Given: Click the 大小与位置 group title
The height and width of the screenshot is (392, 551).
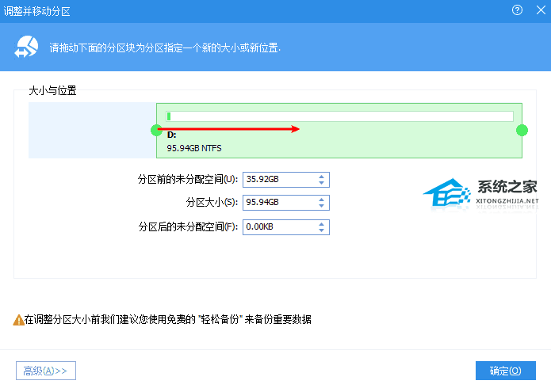Looking at the screenshot, I should click(52, 90).
